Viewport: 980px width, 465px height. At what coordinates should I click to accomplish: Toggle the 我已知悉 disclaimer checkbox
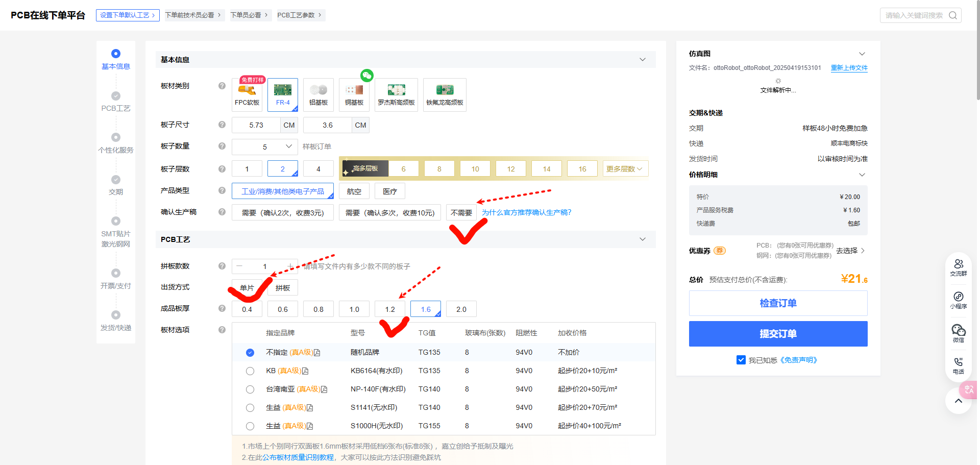[741, 360]
